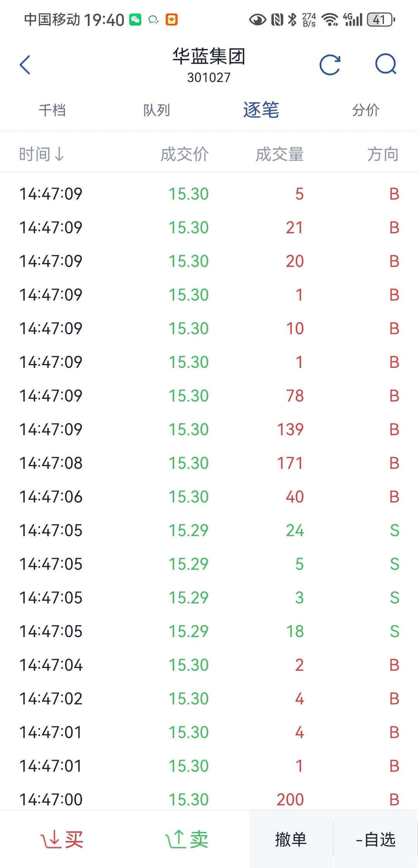
Task: Refresh the tick data
Action: point(330,65)
